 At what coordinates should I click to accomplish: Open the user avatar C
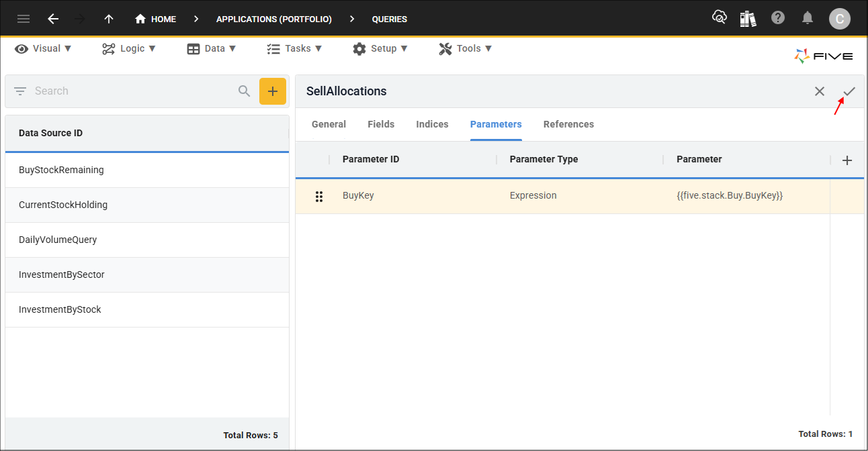pyautogui.click(x=840, y=19)
